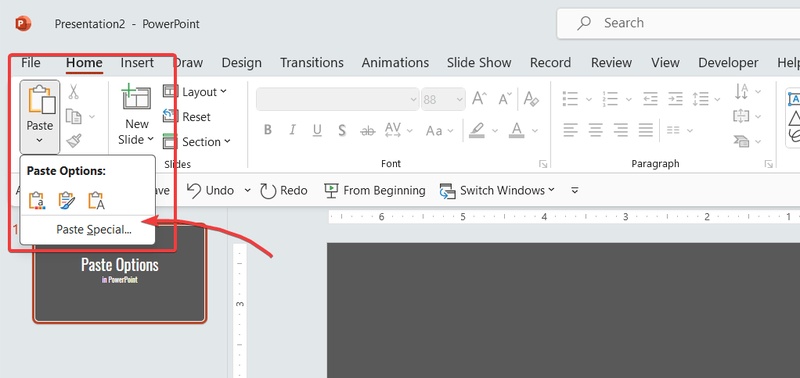
Task: Choose Keep Text Only paste option
Action: point(96,201)
